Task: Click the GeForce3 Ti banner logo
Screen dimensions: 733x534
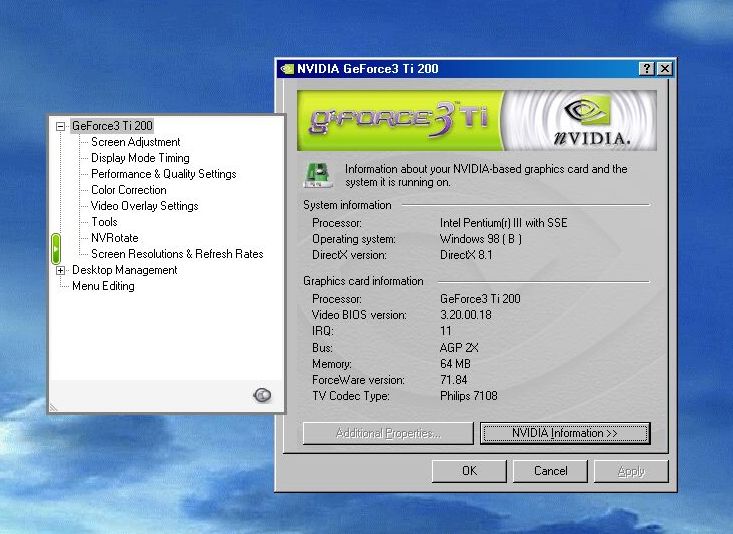Action: point(399,120)
